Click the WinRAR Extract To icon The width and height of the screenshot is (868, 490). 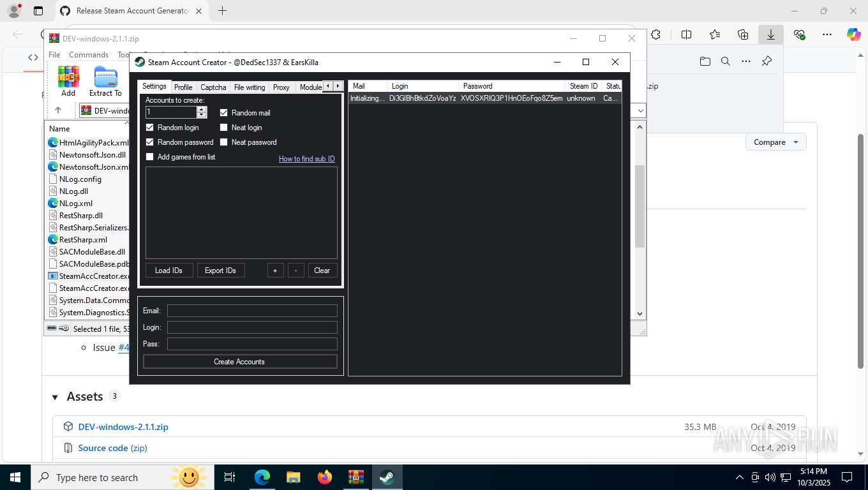pos(105,77)
